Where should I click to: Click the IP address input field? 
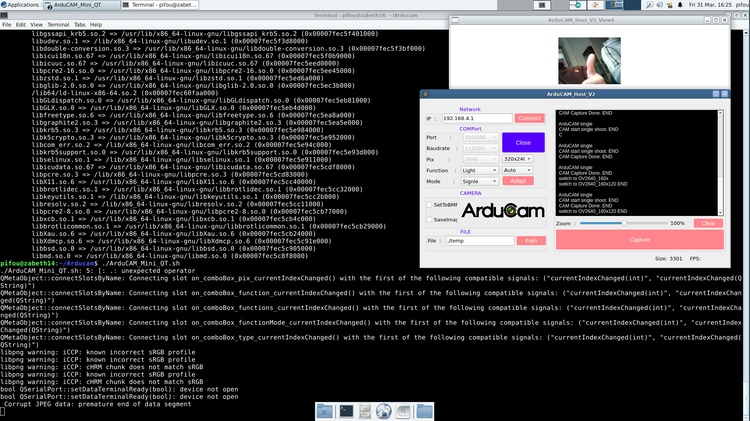click(x=477, y=118)
